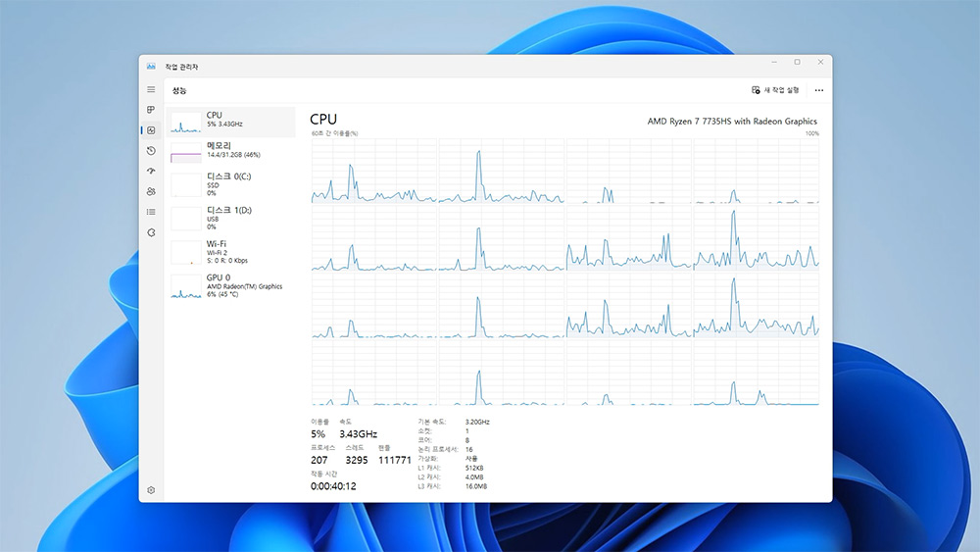980x552 pixels.
Task: Select the CPU performance entry
Action: 230,122
